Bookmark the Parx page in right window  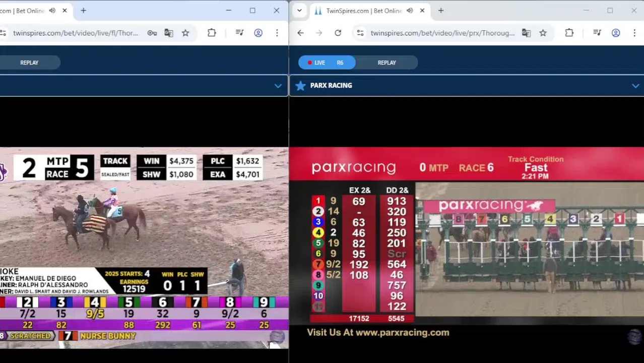click(x=543, y=33)
